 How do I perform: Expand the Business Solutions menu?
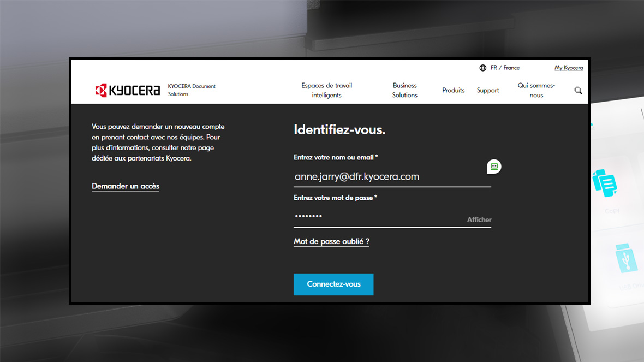(x=404, y=90)
